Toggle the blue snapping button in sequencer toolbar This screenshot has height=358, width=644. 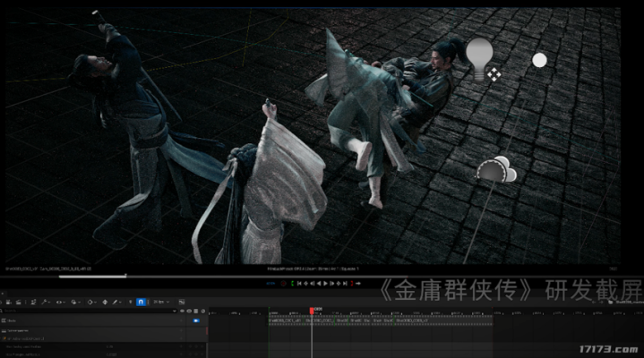tap(141, 303)
